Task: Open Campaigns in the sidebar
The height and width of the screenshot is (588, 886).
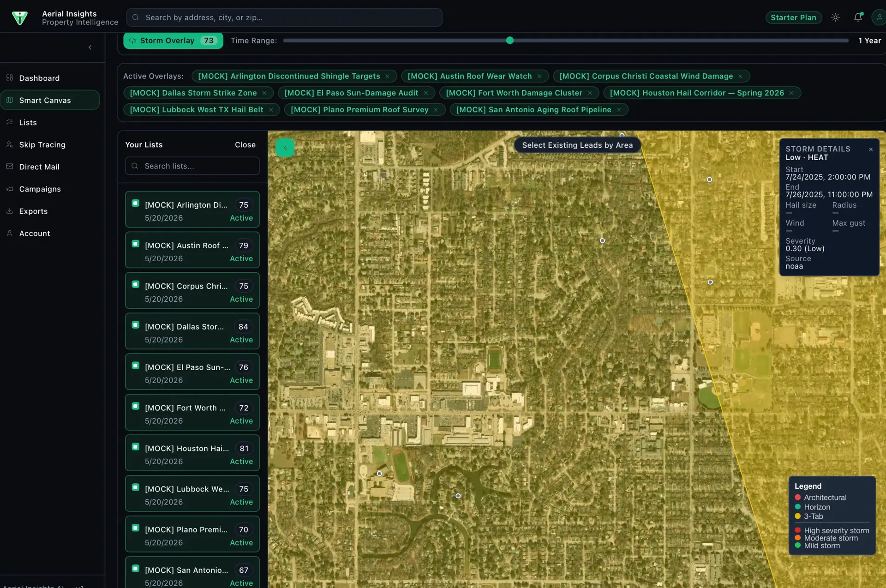Action: coord(50,189)
